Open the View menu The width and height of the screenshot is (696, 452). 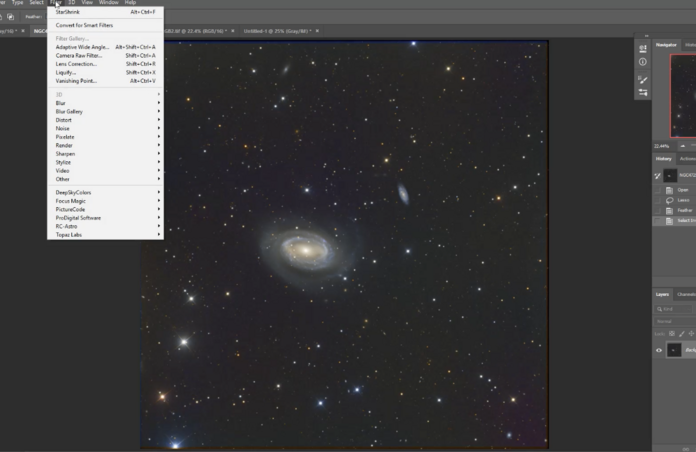[x=87, y=3]
